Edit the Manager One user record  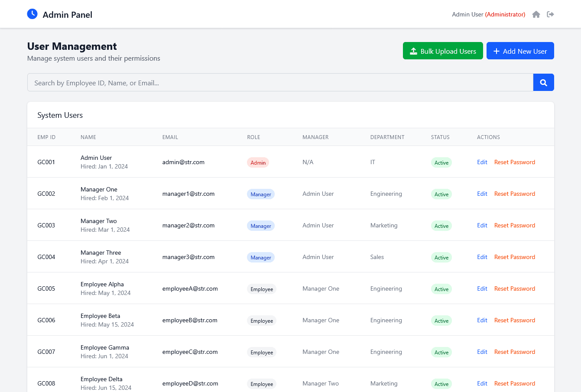point(482,194)
